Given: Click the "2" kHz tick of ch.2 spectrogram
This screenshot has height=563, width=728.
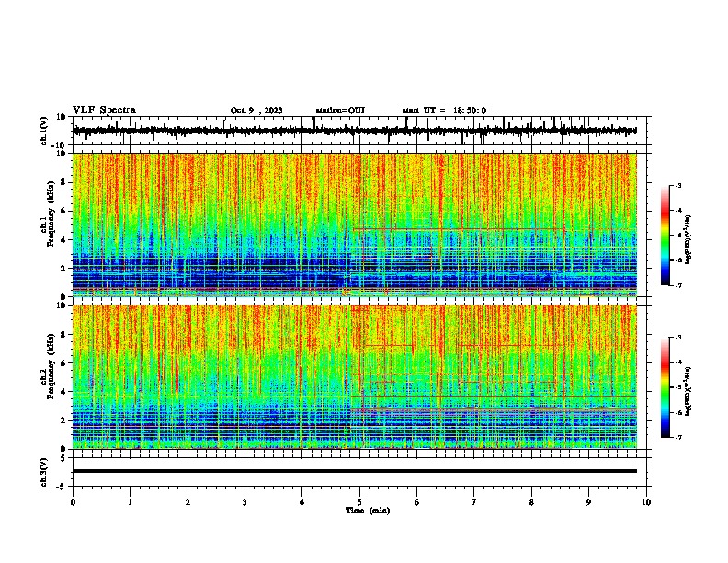Looking at the screenshot, I should (x=64, y=420).
